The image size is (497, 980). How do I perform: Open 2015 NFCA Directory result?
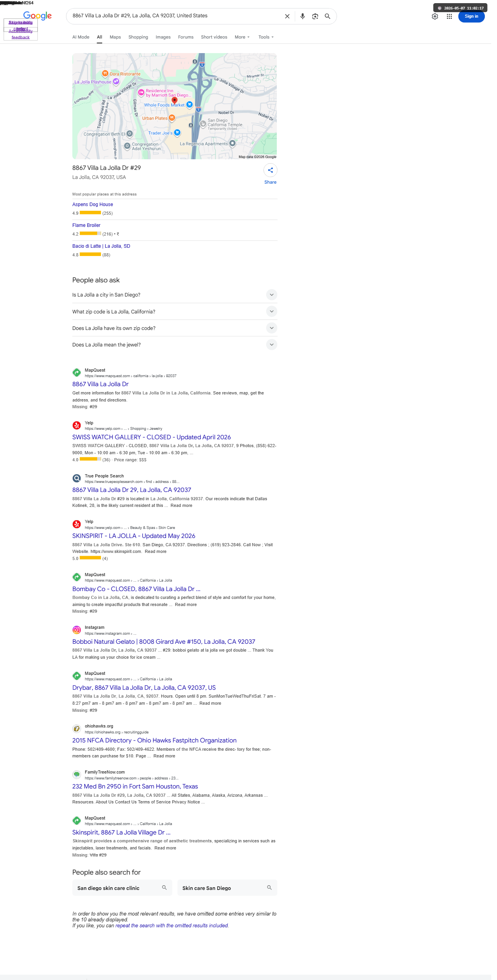pyautogui.click(x=155, y=741)
